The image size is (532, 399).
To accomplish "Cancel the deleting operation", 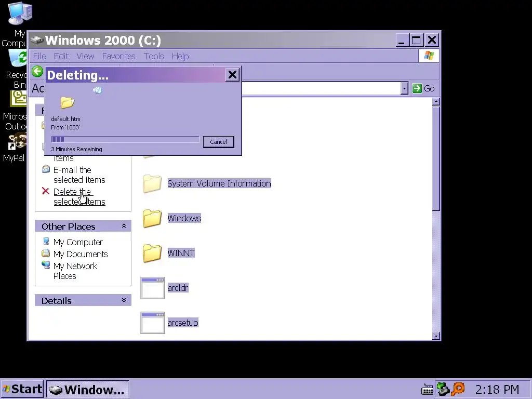I will [x=218, y=142].
